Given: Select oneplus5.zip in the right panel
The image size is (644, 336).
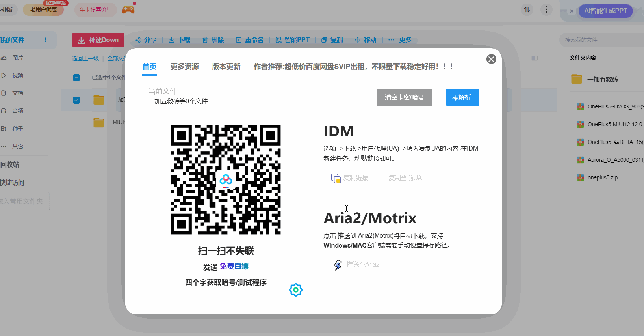Looking at the screenshot, I should [x=603, y=177].
